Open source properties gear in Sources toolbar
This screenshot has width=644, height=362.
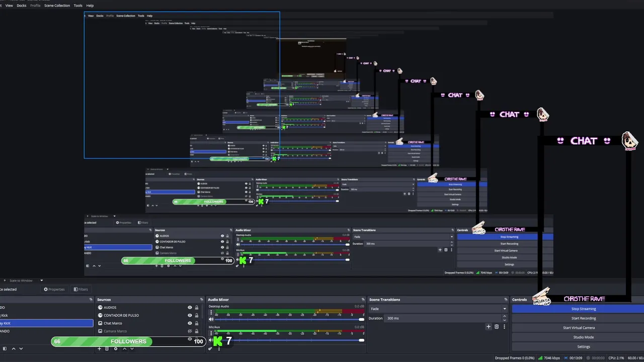click(116, 348)
